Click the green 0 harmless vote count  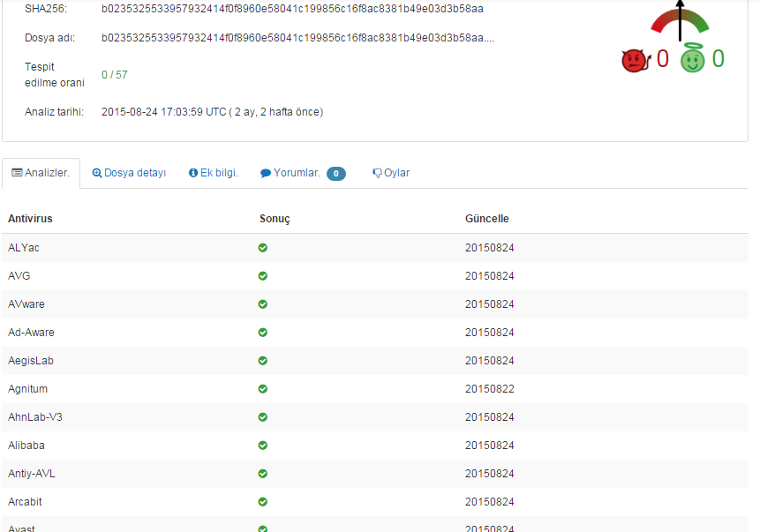click(719, 58)
